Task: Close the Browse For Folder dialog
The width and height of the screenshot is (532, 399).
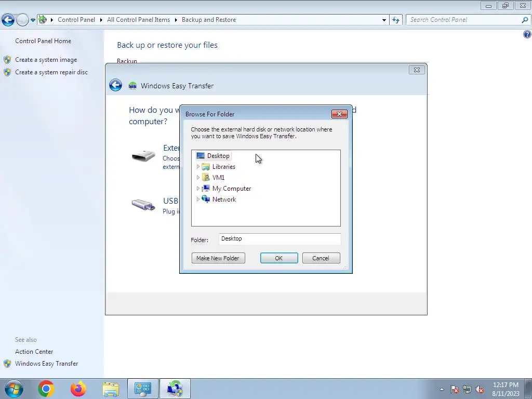Action: [339, 114]
